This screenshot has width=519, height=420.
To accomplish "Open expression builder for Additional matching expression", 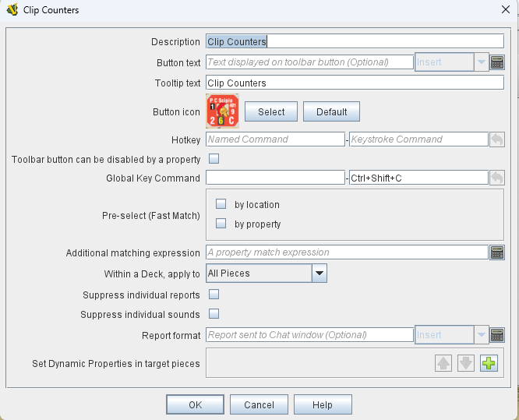I will 497,252.
